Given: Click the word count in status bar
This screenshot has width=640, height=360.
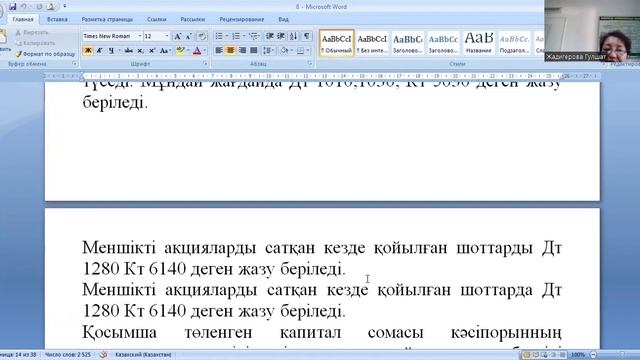Looking at the screenshot, I should pyautogui.click(x=68, y=355).
